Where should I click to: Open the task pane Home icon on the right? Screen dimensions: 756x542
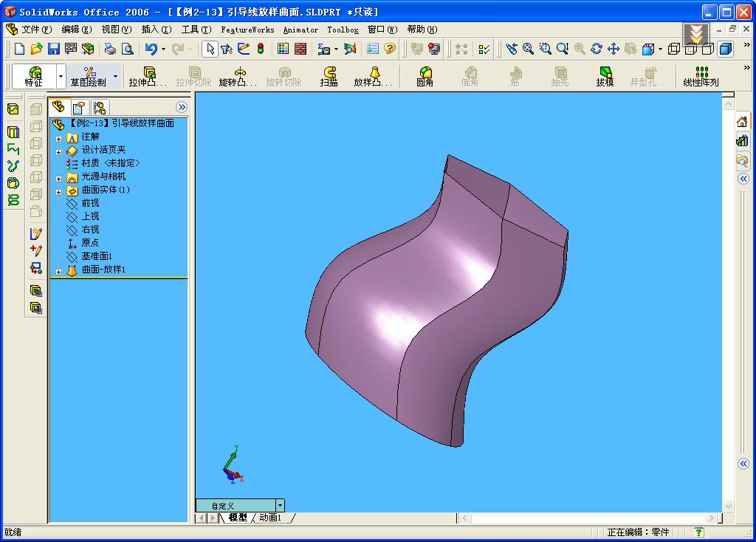pyautogui.click(x=743, y=122)
